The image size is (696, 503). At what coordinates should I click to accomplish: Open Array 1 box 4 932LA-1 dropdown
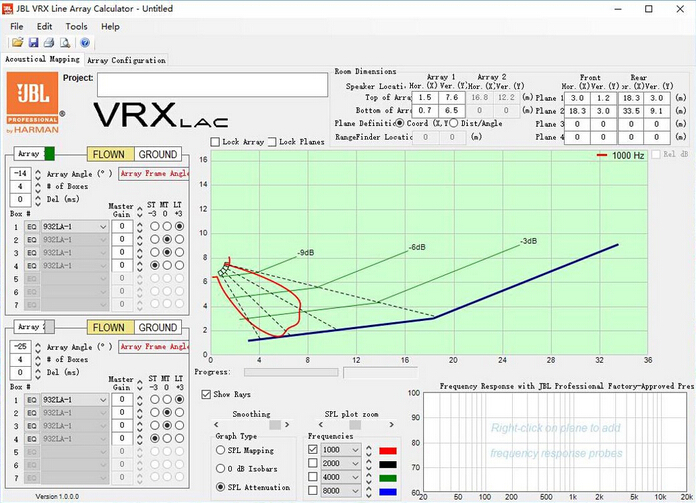(x=75, y=266)
